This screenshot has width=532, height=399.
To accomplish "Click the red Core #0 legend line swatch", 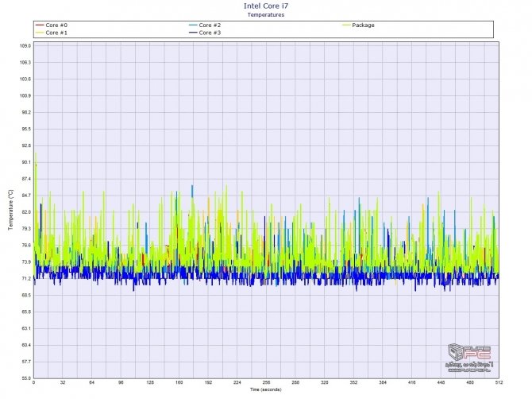I will pos(40,25).
